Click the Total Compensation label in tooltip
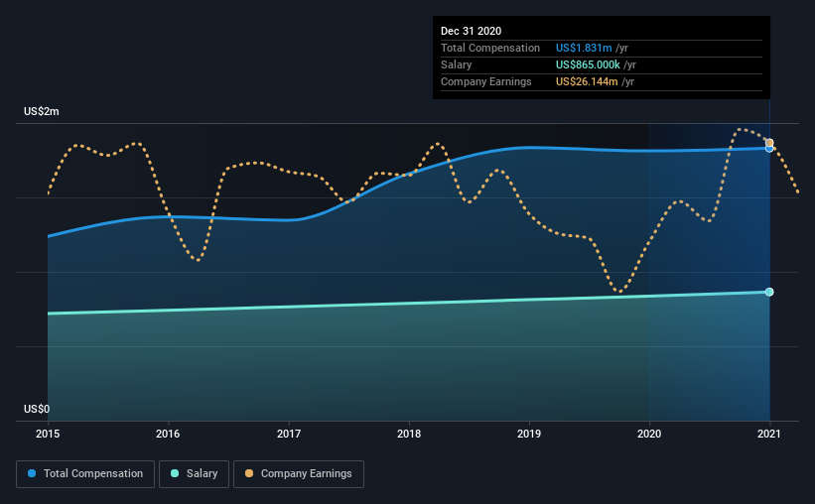 click(x=490, y=48)
